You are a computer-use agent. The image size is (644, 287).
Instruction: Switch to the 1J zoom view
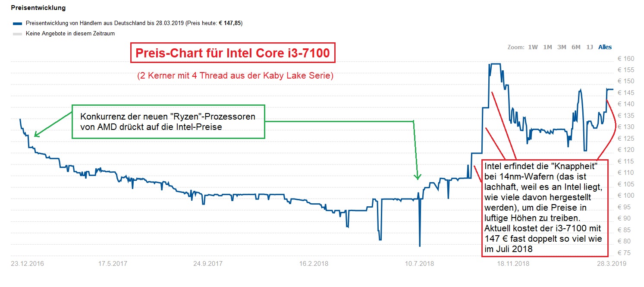click(x=589, y=47)
